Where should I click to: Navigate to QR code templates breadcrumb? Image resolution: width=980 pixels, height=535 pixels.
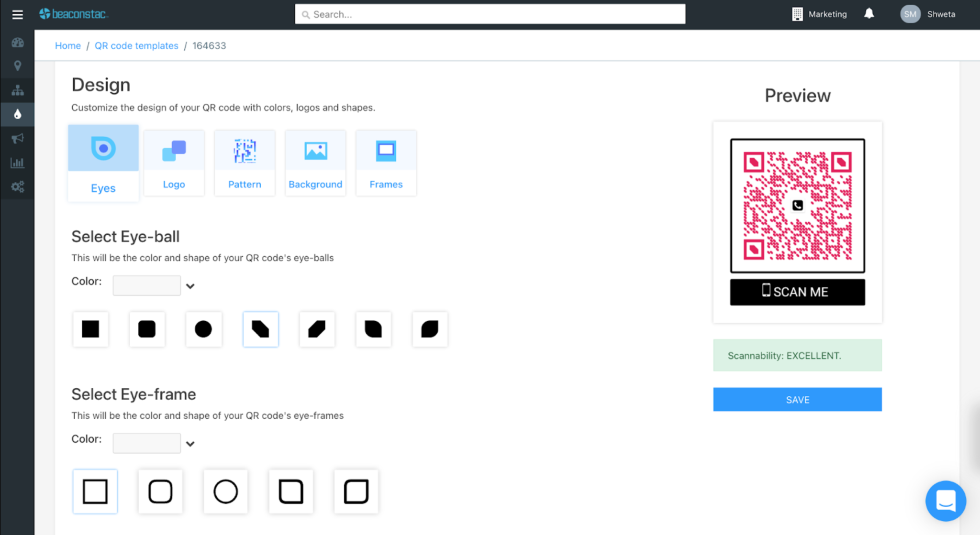(136, 45)
